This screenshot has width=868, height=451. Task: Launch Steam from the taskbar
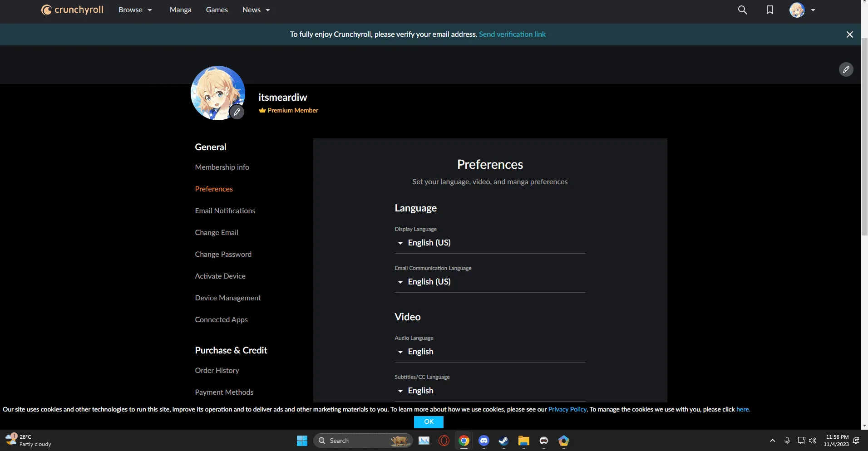[504, 441]
